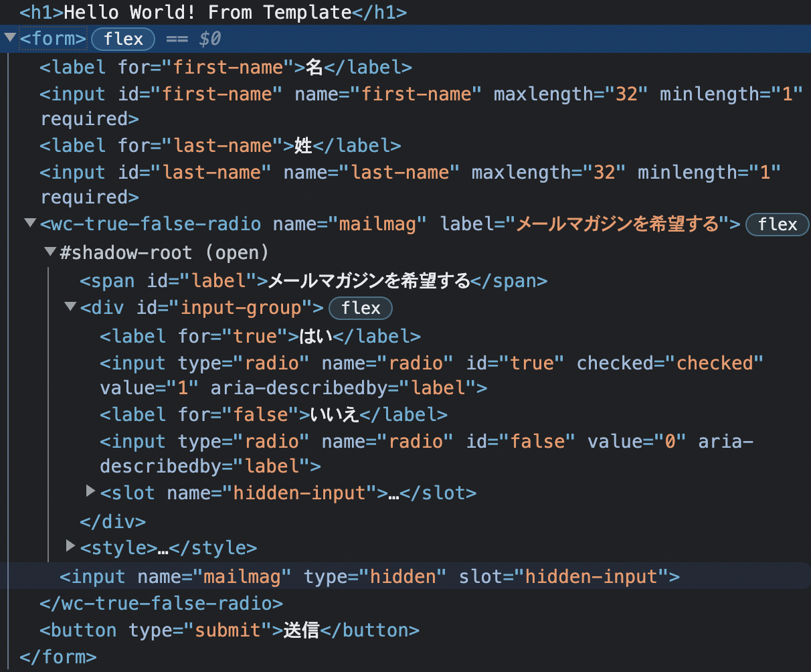This screenshot has height=672, width=811.
Task: Click the $0 marker on the selected form
Action: [x=209, y=38]
